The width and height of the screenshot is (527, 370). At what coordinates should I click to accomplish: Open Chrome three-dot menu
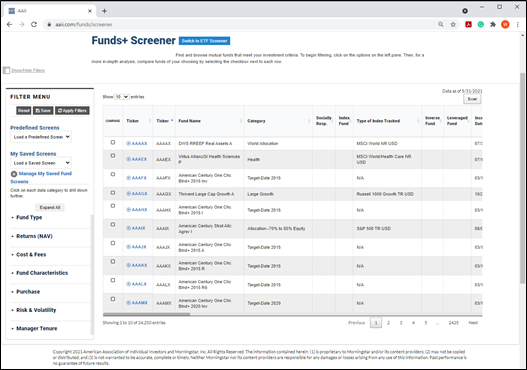click(x=518, y=25)
